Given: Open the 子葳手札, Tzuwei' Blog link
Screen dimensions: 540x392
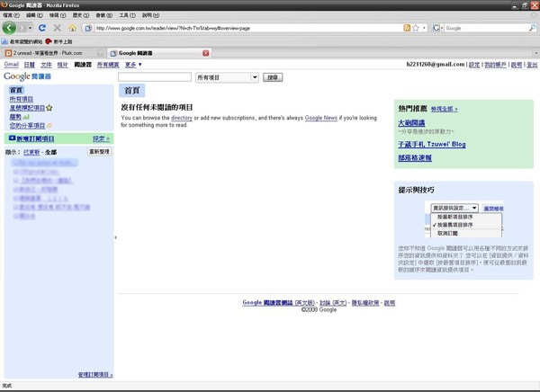Looking at the screenshot, I should [432, 144].
